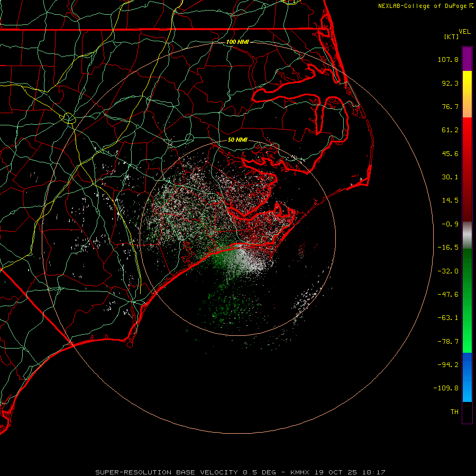Click the 100 NMI range ring label

tap(237, 42)
